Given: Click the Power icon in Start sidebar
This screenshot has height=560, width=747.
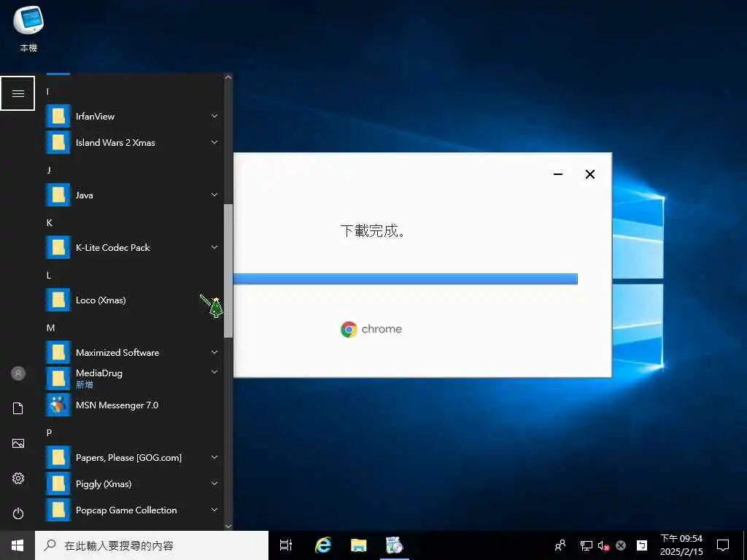Looking at the screenshot, I should pyautogui.click(x=18, y=513).
